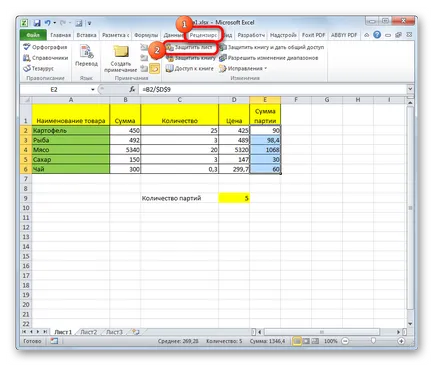Switch to the Разработчик ribbon tab
This screenshot has width=434, height=366.
click(x=251, y=35)
